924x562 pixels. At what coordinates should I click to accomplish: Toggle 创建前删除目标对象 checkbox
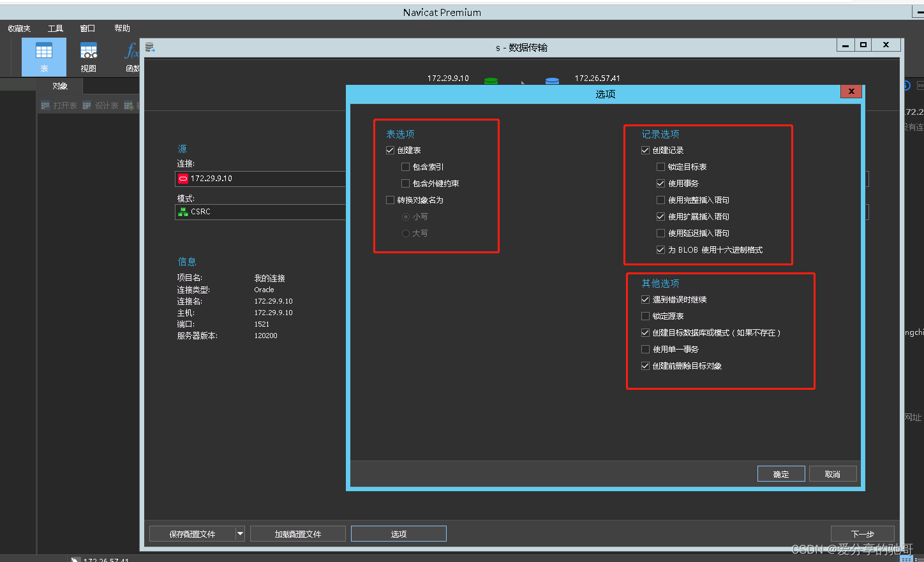click(645, 366)
